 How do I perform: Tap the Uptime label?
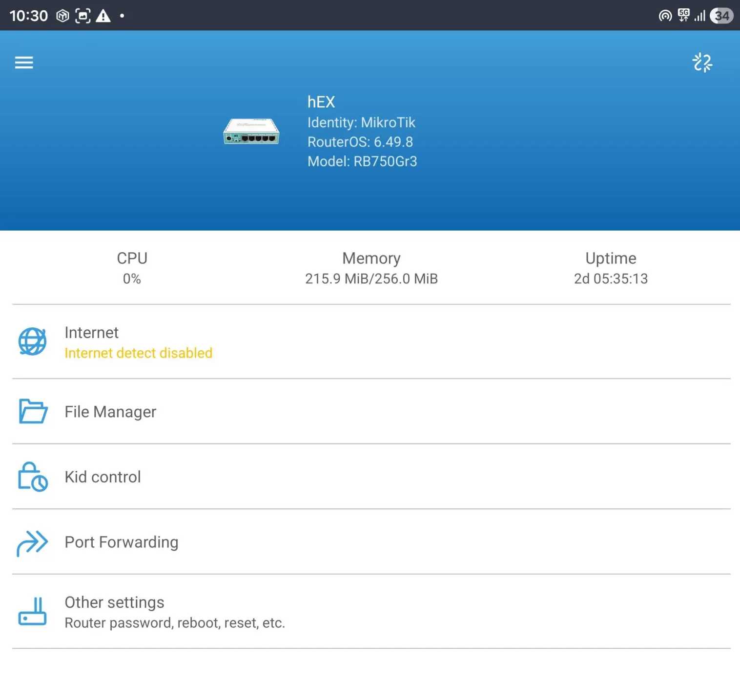[611, 258]
